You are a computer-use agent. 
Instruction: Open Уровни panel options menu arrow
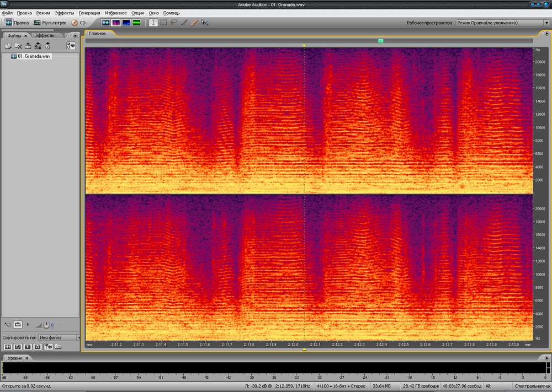click(546, 358)
